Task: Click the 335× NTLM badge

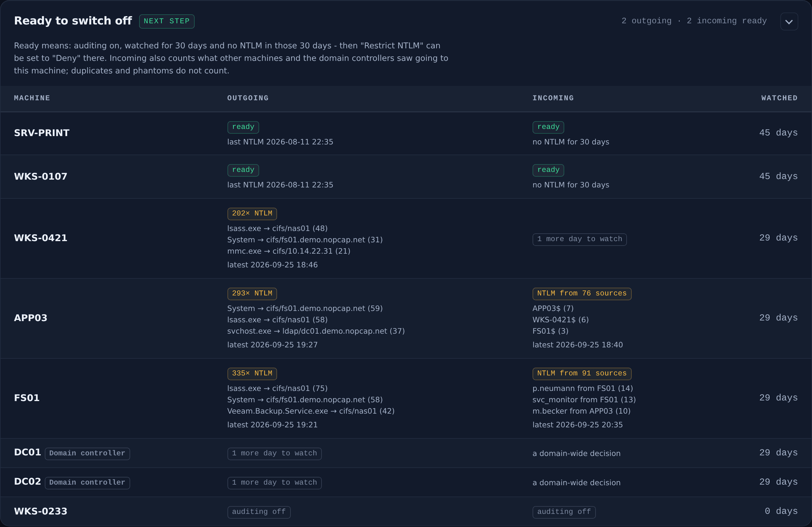Action: pos(252,374)
